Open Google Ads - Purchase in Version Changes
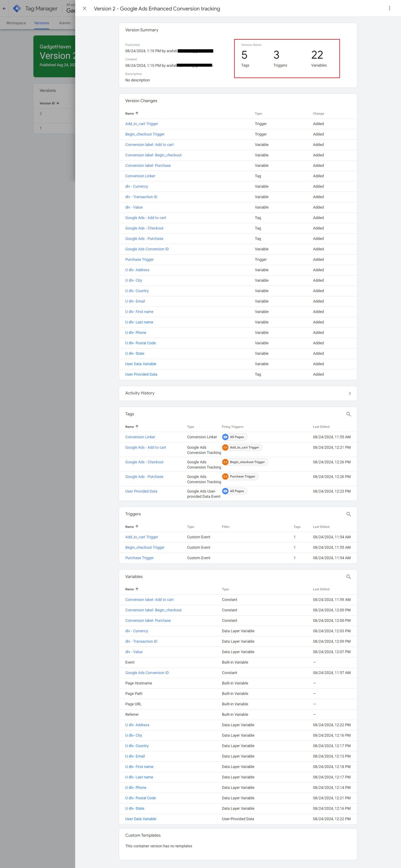 tap(144, 239)
